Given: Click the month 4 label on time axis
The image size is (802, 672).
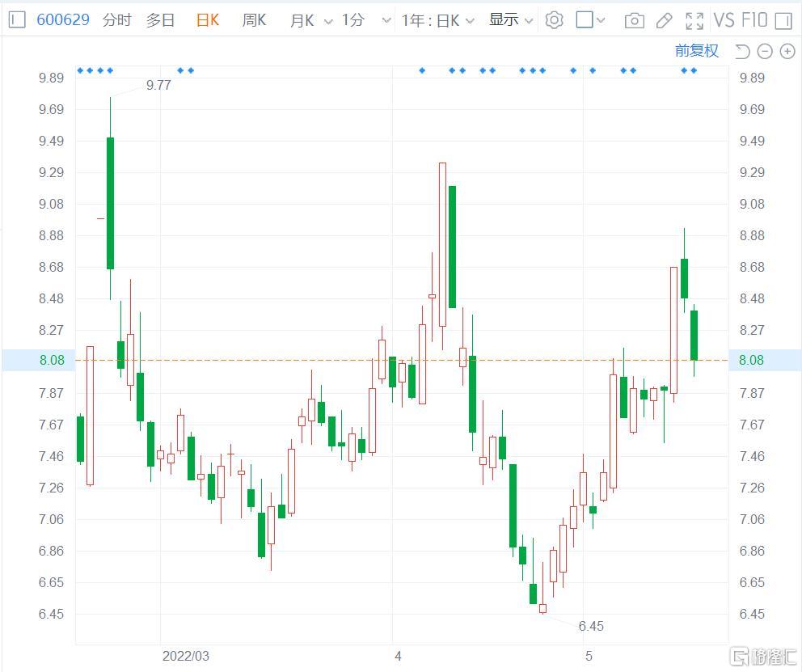Looking at the screenshot, I should [398, 656].
